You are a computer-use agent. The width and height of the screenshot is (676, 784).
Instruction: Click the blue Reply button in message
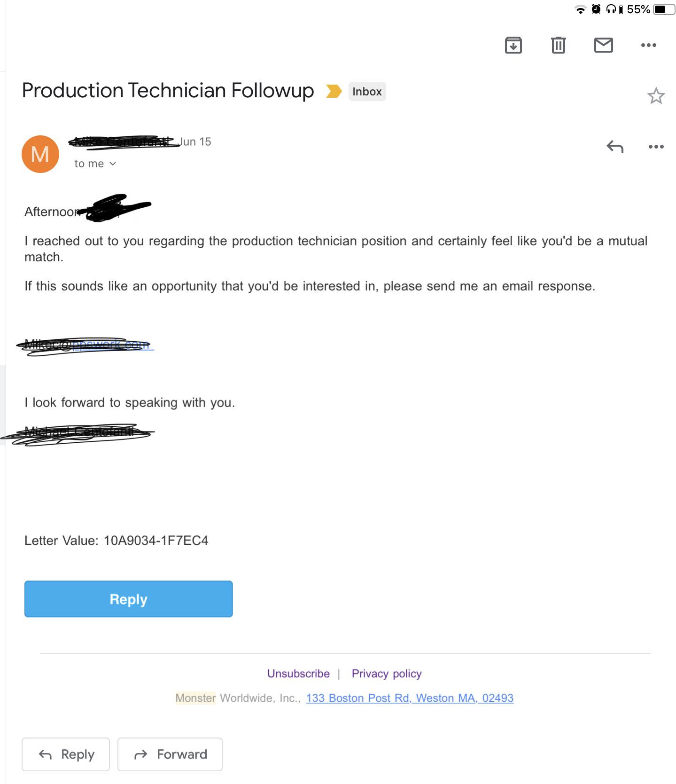click(x=128, y=599)
